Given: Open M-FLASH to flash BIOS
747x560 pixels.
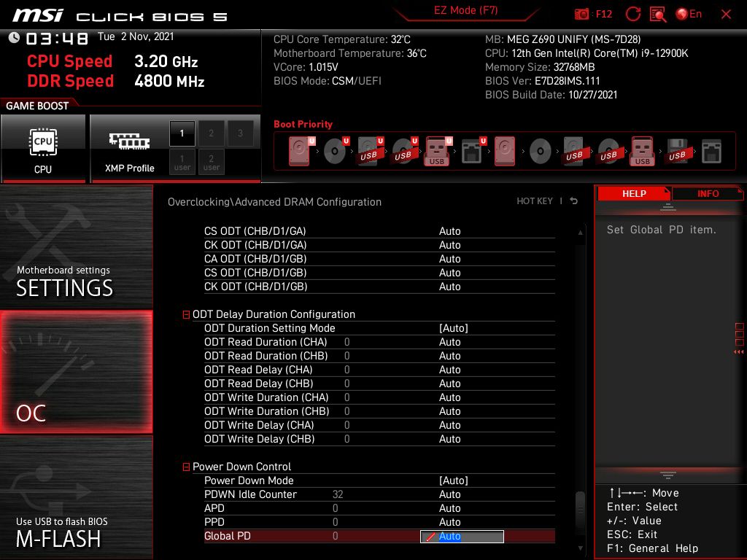Looking at the screenshot, I should pos(76,497).
